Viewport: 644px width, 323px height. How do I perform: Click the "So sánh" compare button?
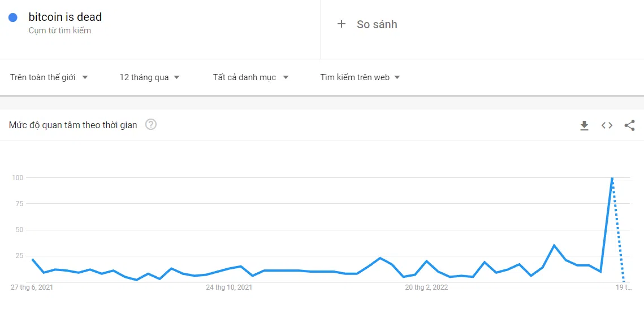(x=377, y=24)
